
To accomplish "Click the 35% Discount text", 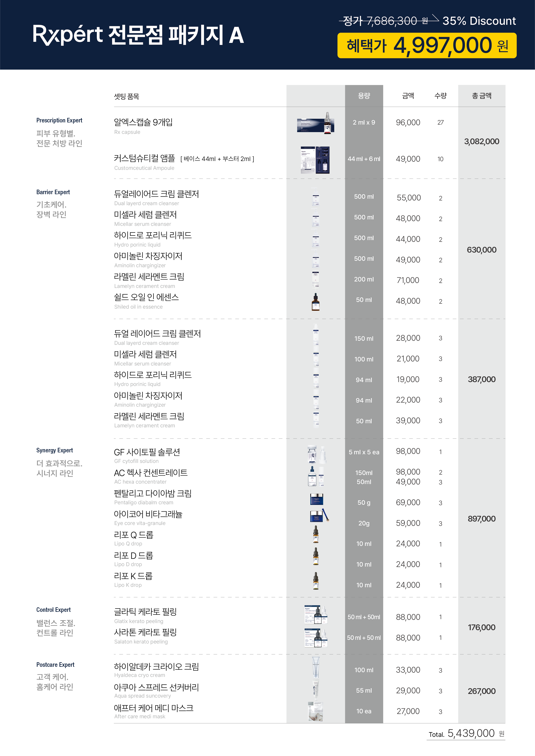I will (479, 21).
